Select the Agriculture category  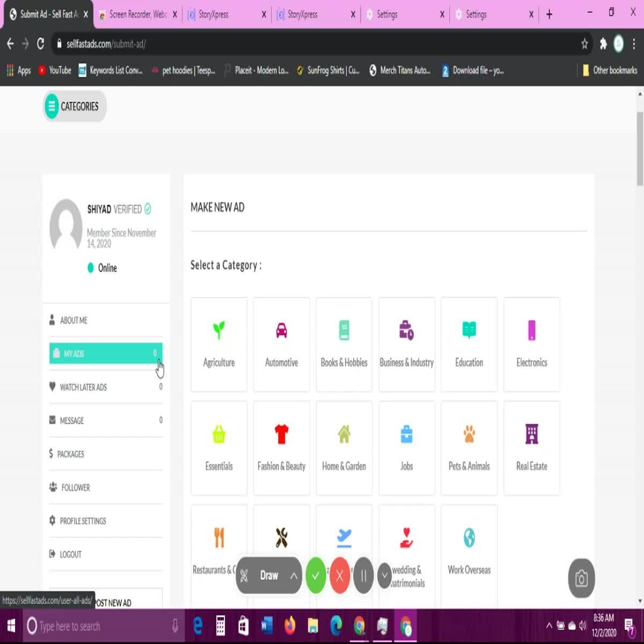[x=219, y=343]
